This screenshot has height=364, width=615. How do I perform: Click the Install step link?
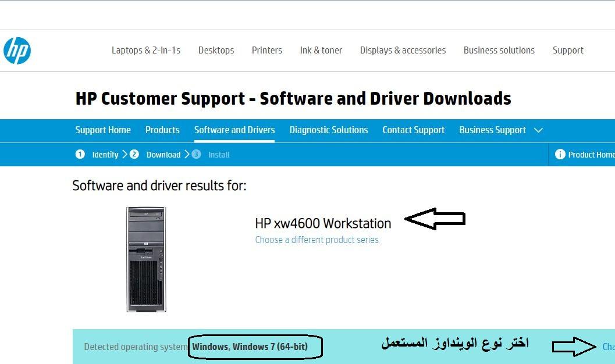(219, 155)
